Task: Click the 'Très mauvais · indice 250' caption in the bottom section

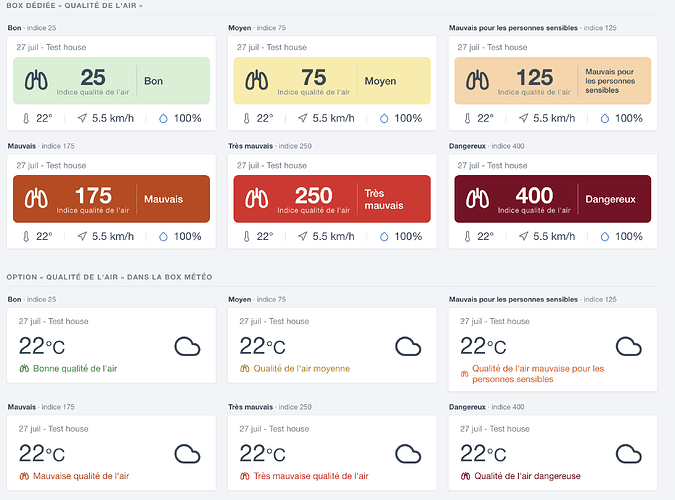Action: pyautogui.click(x=270, y=407)
